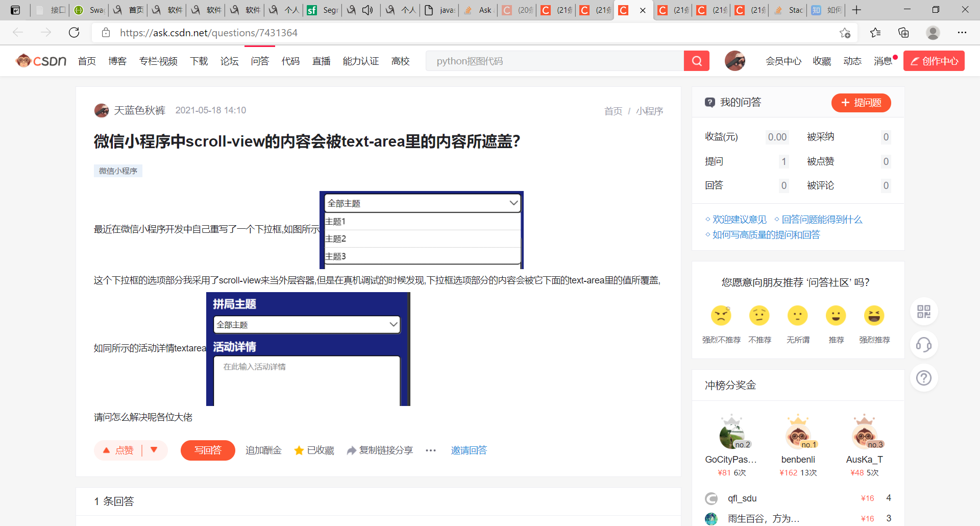The height and width of the screenshot is (526, 980).
Task: View site information lock icon
Action: tap(106, 33)
